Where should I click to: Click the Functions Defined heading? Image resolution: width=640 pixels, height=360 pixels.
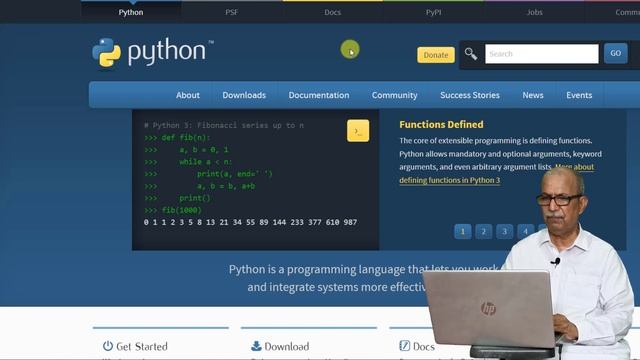click(x=441, y=124)
